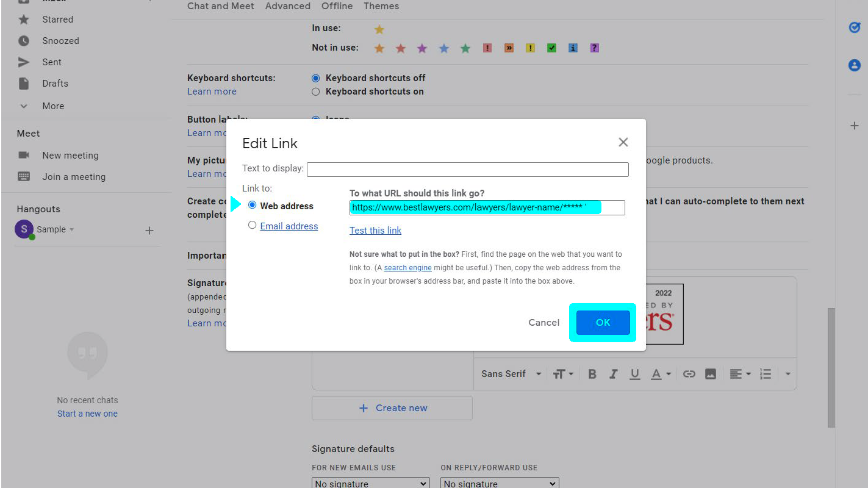
Task: Click the Test this link hyperlink
Action: coord(375,230)
